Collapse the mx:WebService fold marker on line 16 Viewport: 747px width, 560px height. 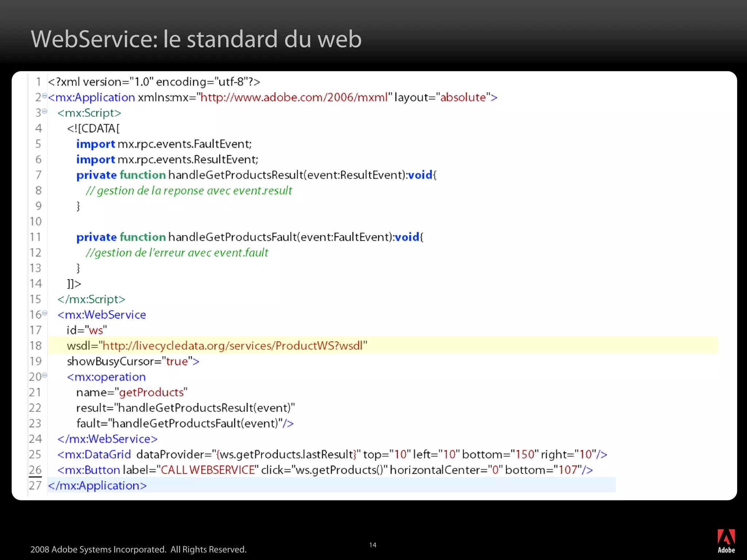click(x=44, y=313)
